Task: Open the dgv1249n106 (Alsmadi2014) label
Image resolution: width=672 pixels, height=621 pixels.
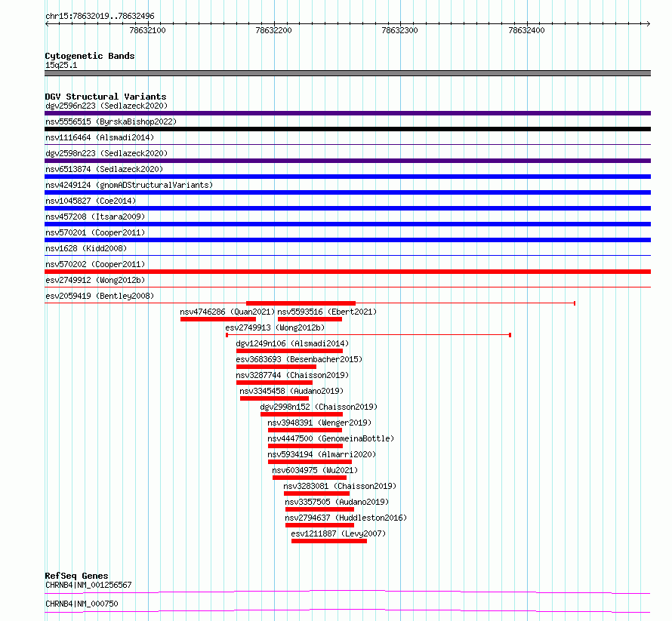Action: (292, 343)
